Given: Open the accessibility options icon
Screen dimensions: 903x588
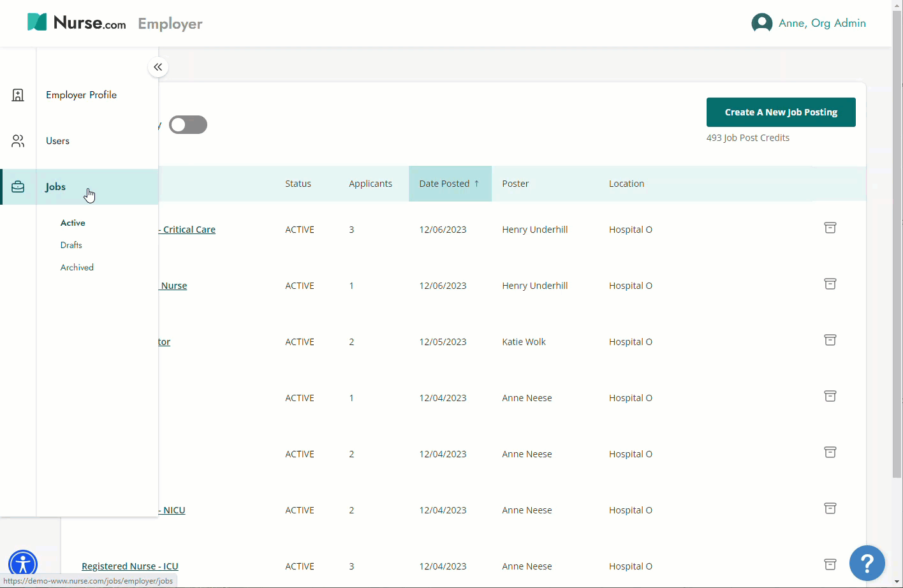Looking at the screenshot, I should coord(23,564).
